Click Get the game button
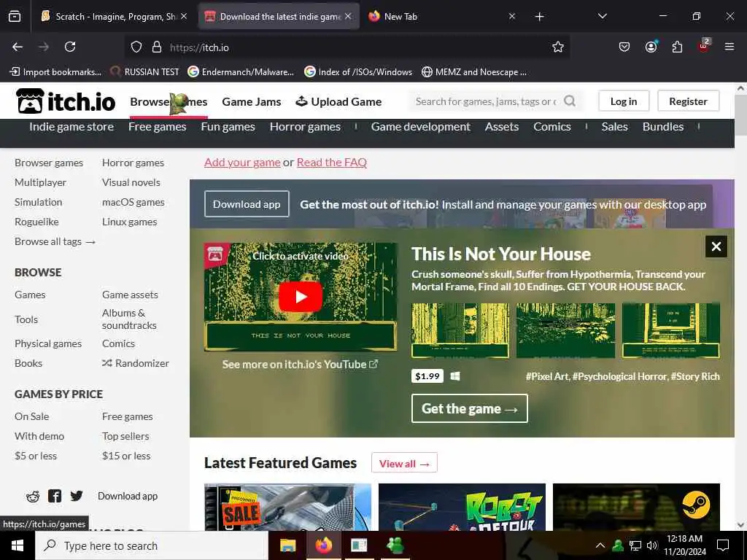This screenshot has width=747, height=560. tap(470, 408)
